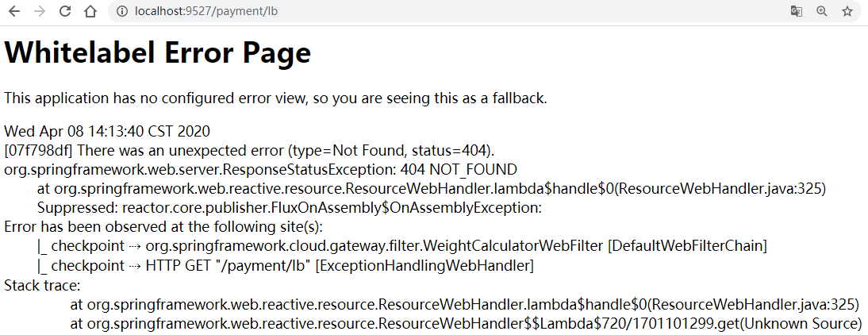Reload the page with the refresh icon

tap(65, 11)
